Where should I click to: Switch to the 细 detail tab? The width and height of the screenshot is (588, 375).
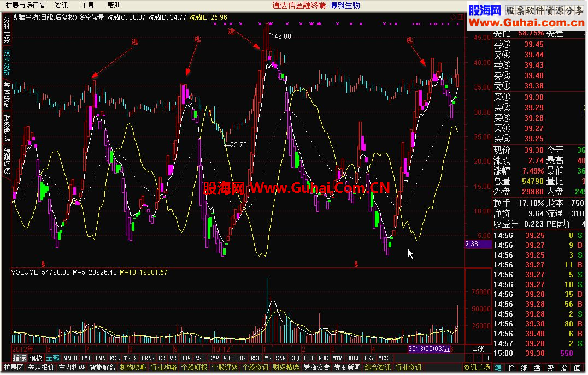(x=524, y=367)
